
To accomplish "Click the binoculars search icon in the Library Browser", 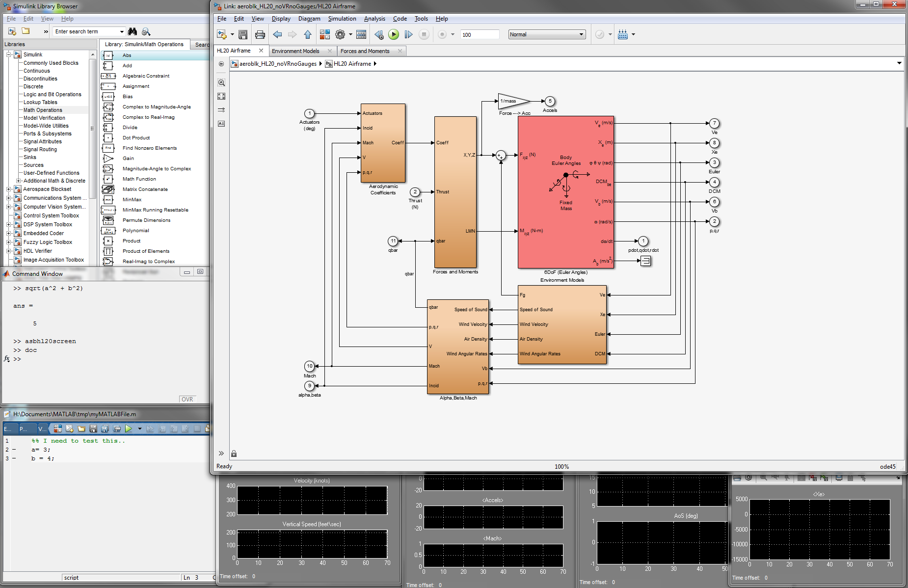I will pos(133,31).
